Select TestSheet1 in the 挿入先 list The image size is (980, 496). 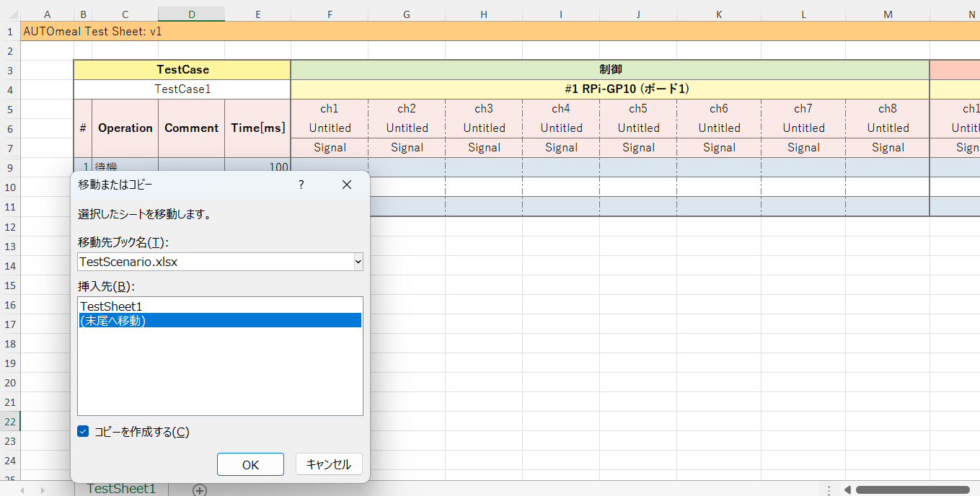[x=111, y=306]
